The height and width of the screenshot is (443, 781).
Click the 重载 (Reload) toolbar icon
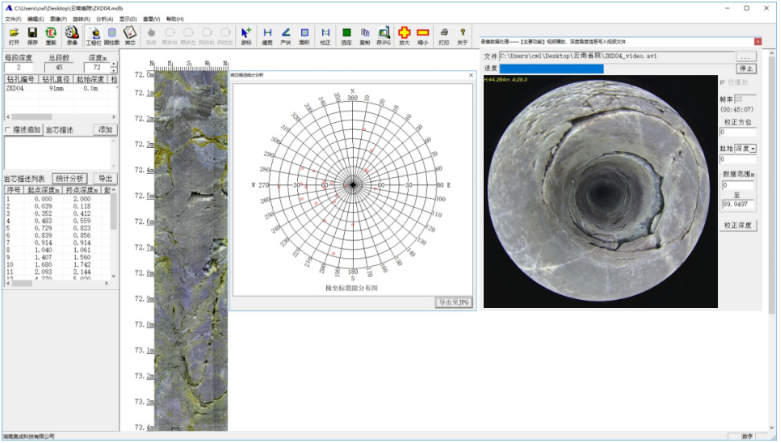[51, 34]
